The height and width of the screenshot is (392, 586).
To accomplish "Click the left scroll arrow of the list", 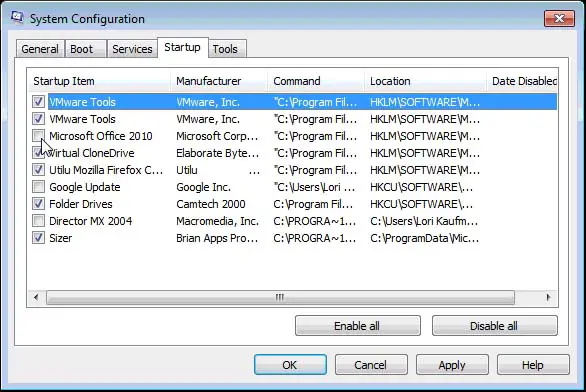I will [x=36, y=297].
